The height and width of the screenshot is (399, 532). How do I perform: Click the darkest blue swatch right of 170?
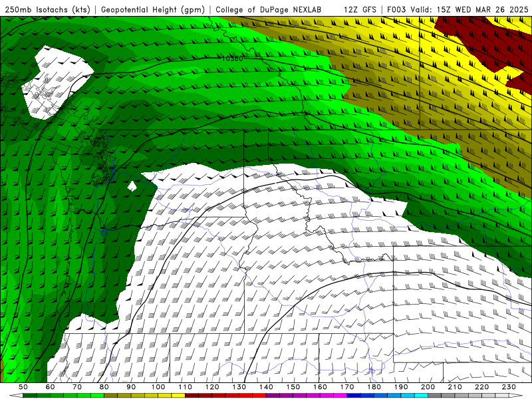(354, 396)
